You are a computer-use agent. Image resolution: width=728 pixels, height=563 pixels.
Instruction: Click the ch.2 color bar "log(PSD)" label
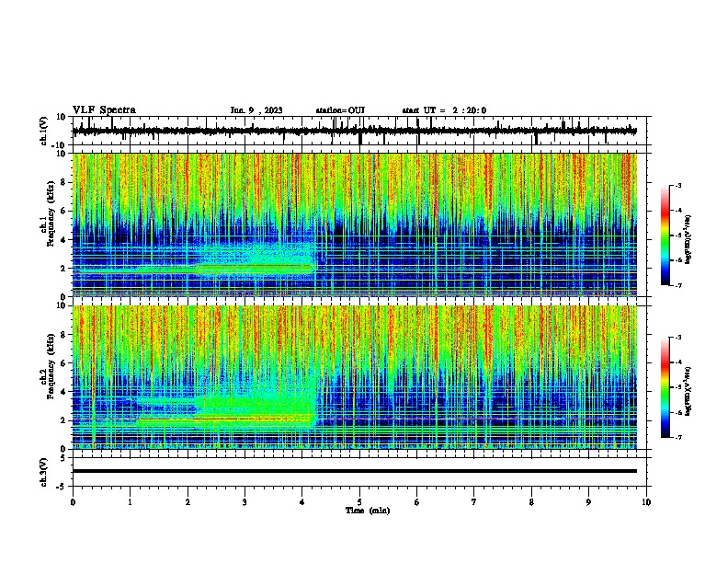click(x=688, y=392)
